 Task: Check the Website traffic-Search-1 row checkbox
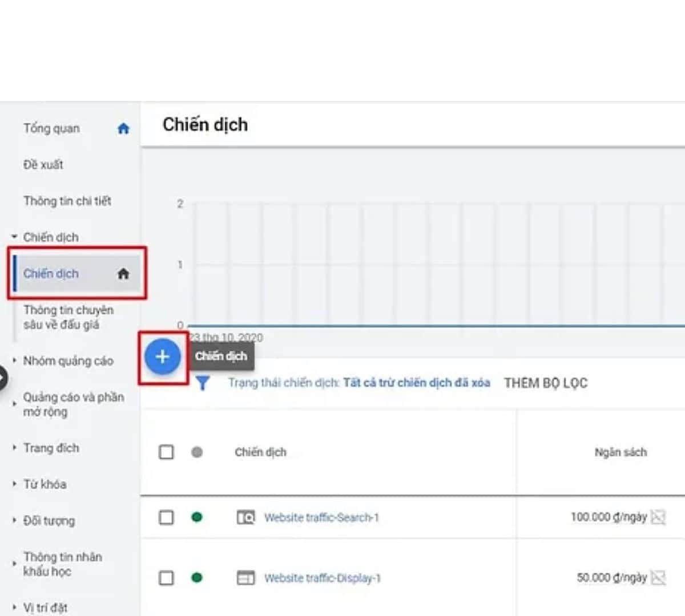tap(166, 517)
